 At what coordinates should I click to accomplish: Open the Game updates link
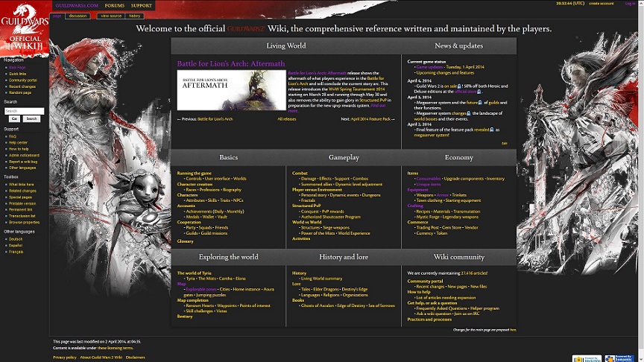pos(429,67)
